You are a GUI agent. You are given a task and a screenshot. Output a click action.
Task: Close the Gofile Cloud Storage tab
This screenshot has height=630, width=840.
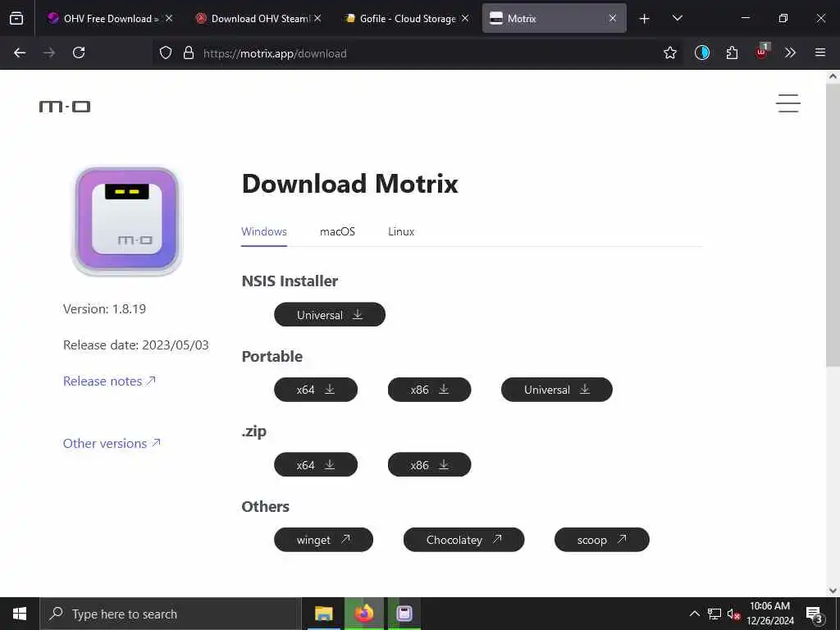click(465, 18)
